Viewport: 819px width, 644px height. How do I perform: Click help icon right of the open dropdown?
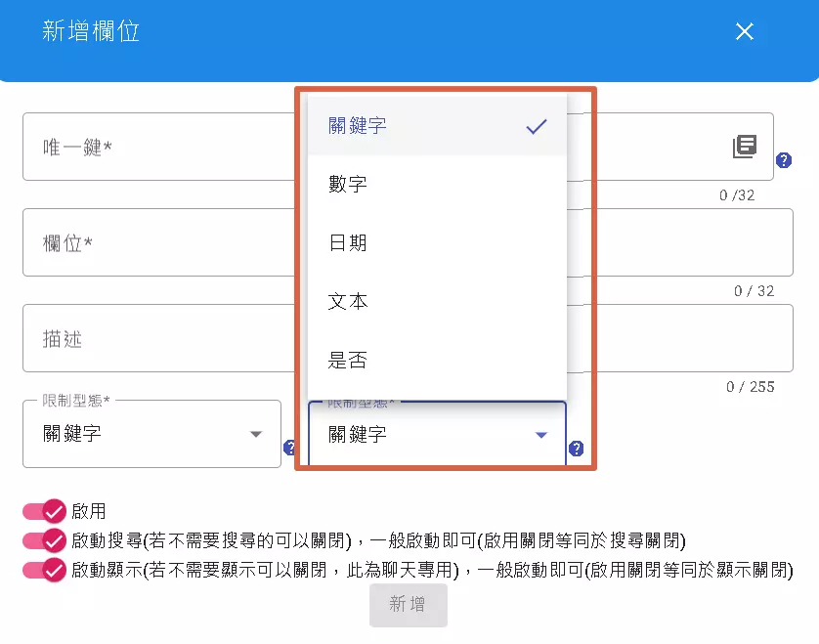pyautogui.click(x=577, y=449)
